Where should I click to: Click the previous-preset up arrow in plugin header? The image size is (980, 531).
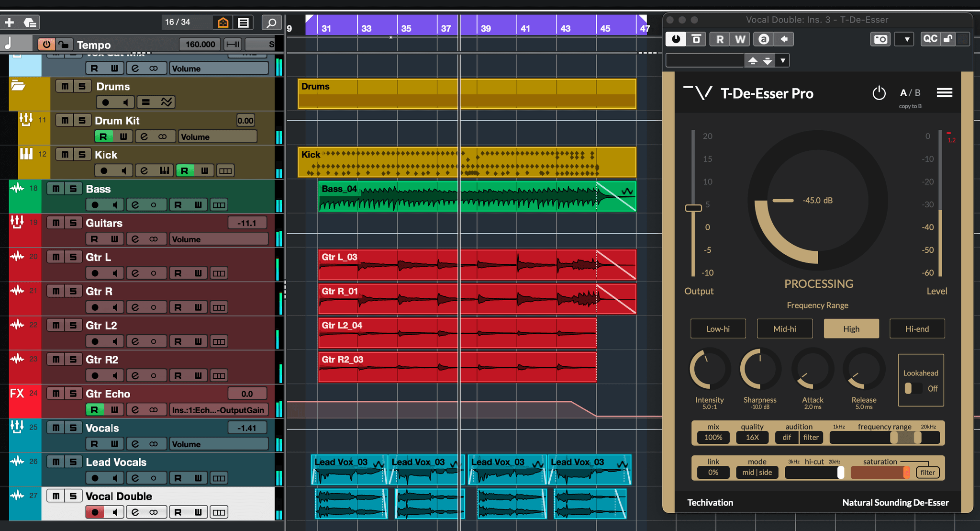753,60
